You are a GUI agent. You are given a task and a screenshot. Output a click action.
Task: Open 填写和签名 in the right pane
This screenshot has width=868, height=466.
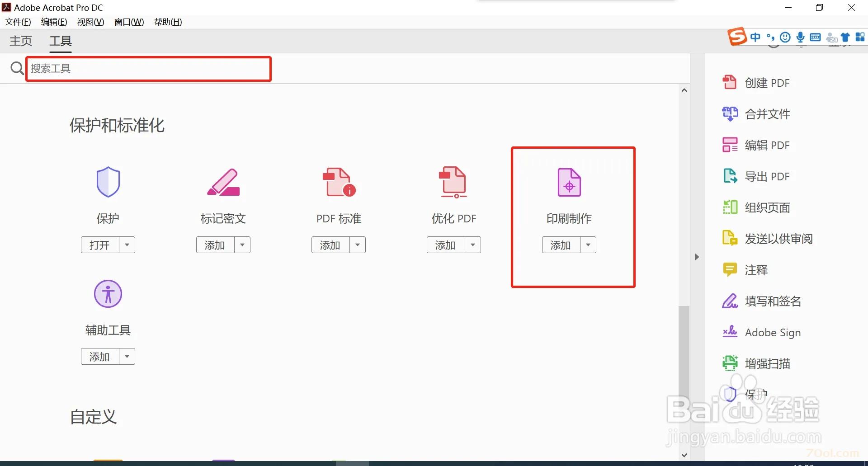click(x=762, y=301)
